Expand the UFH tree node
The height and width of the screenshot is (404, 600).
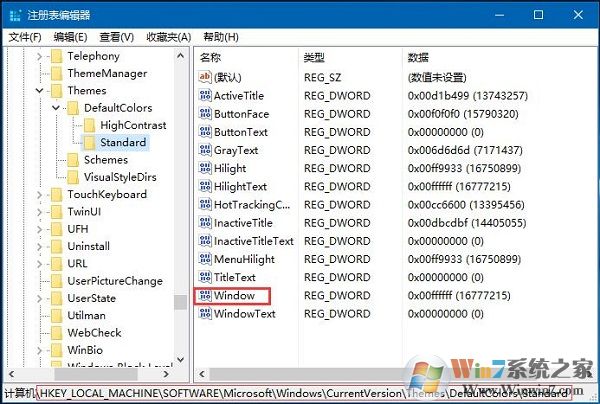click(x=39, y=229)
